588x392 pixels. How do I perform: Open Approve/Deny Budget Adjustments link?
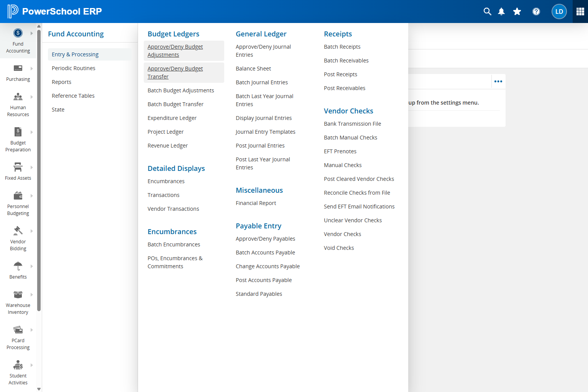pos(184,51)
